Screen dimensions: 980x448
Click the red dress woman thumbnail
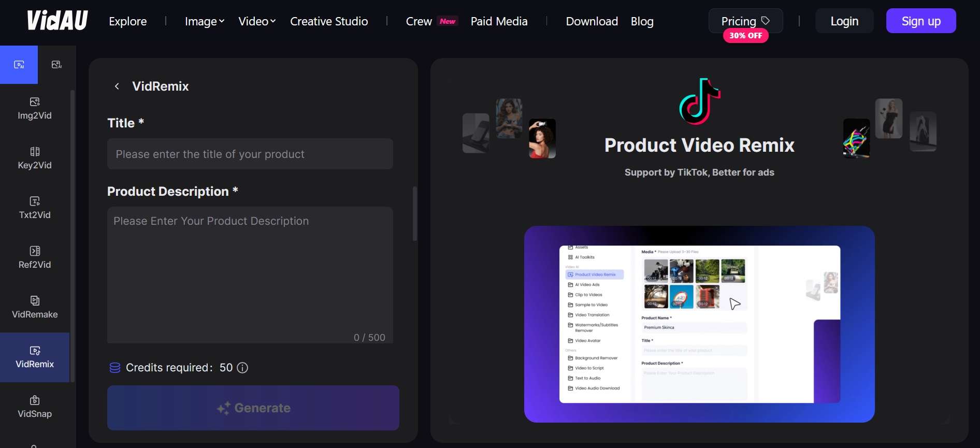tap(542, 138)
